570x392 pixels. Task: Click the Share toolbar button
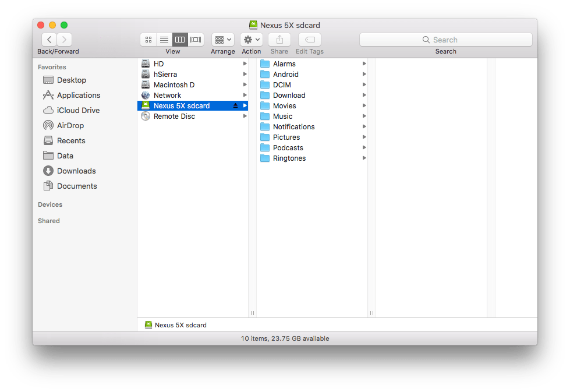279,39
